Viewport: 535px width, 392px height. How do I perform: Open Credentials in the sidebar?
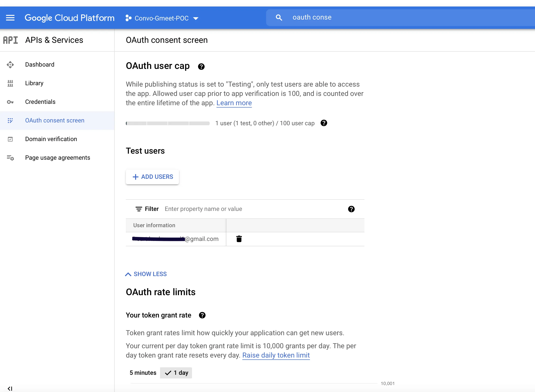pyautogui.click(x=40, y=102)
